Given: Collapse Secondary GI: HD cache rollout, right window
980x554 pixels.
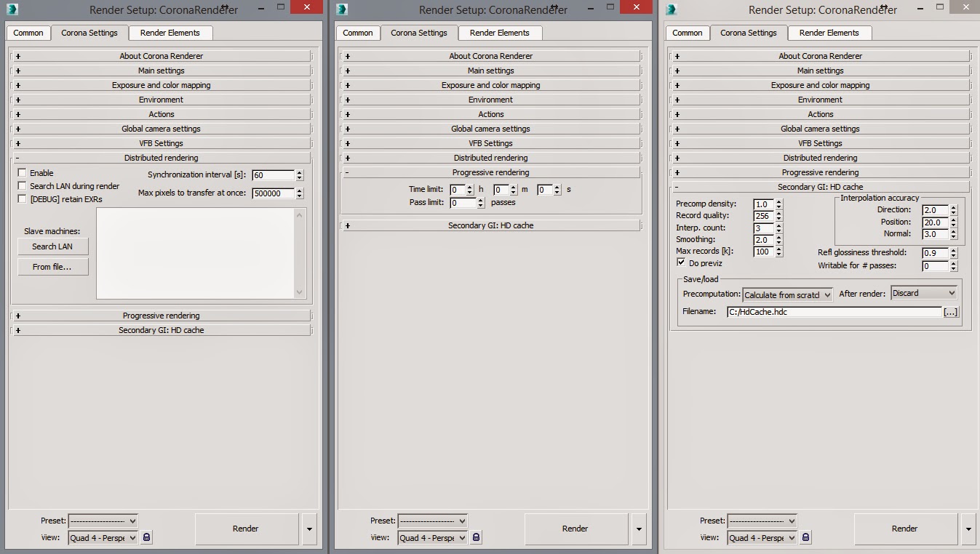Looking at the screenshot, I should tap(821, 187).
